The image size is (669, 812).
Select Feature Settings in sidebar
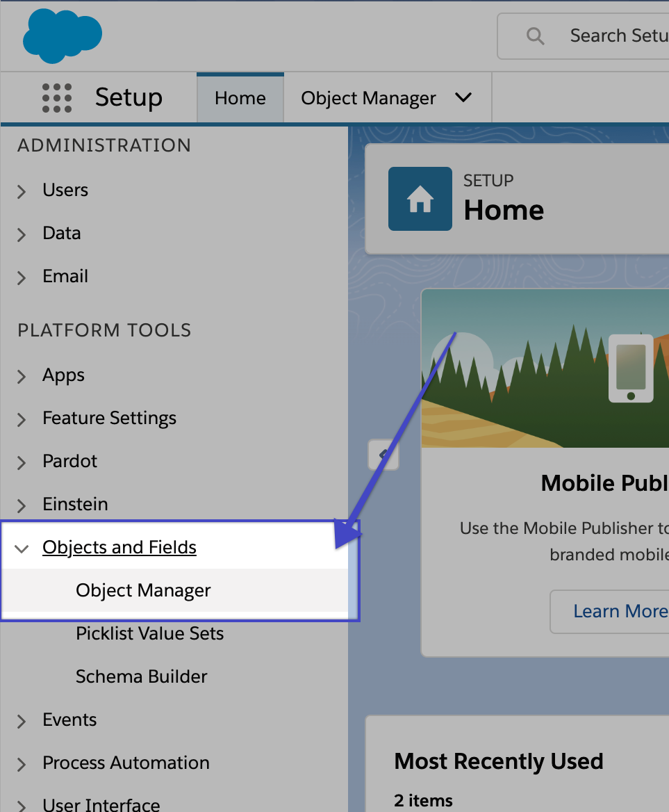[109, 418]
